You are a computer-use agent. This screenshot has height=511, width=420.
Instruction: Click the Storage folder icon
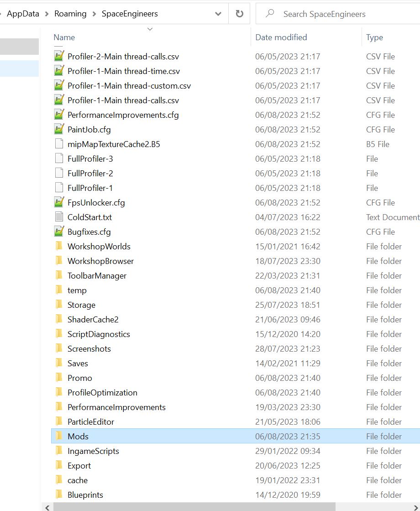59,305
